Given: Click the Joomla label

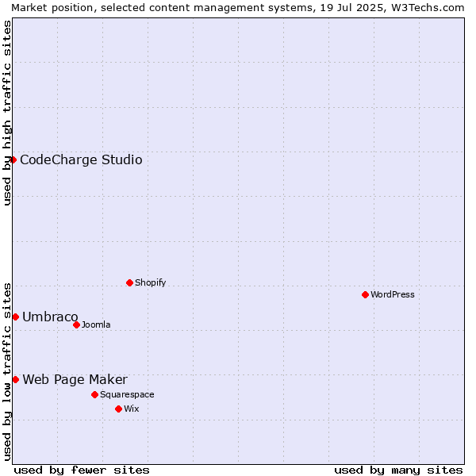Looking at the screenshot, I should click(96, 324).
